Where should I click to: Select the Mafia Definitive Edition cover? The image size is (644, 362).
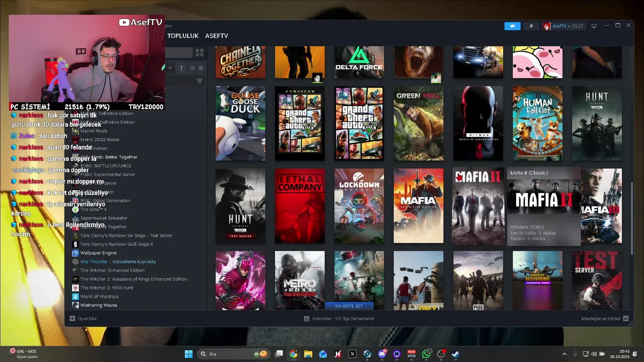[419, 206]
